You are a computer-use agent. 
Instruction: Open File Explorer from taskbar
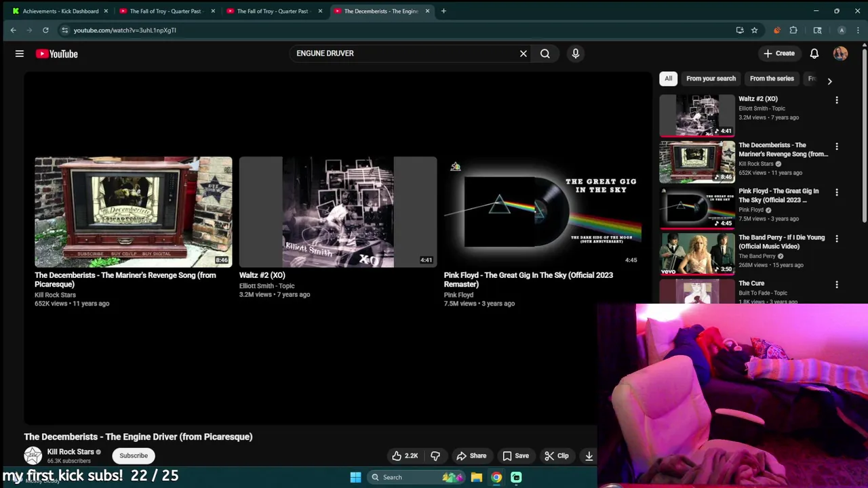point(477,477)
